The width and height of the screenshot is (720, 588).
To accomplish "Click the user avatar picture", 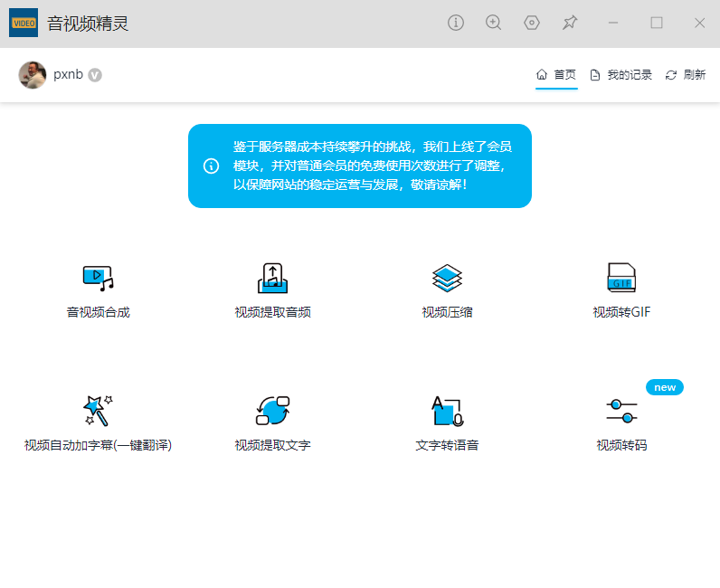I will coord(33,75).
